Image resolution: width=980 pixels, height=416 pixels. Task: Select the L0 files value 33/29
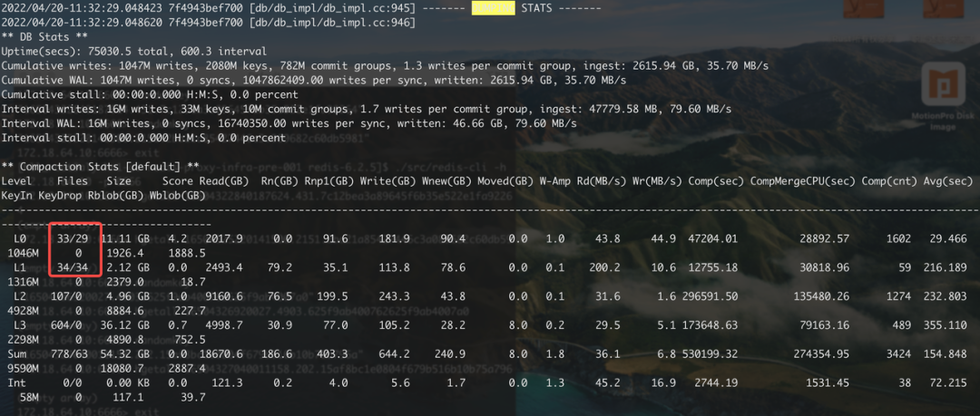73,238
